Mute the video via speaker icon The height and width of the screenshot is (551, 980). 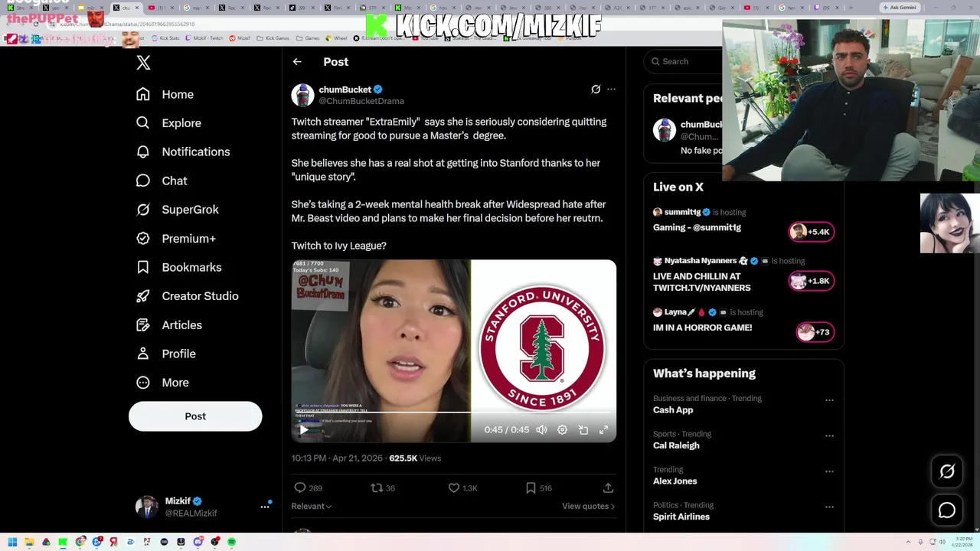[x=541, y=430]
